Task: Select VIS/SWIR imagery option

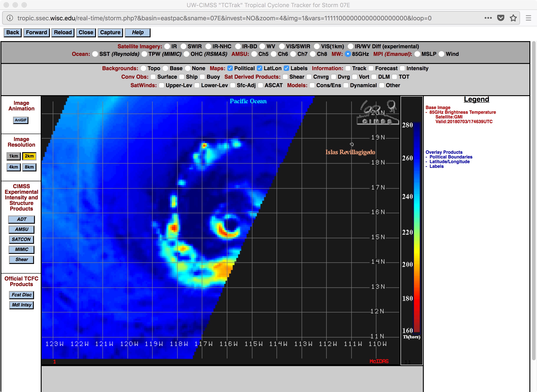Action: [x=282, y=46]
